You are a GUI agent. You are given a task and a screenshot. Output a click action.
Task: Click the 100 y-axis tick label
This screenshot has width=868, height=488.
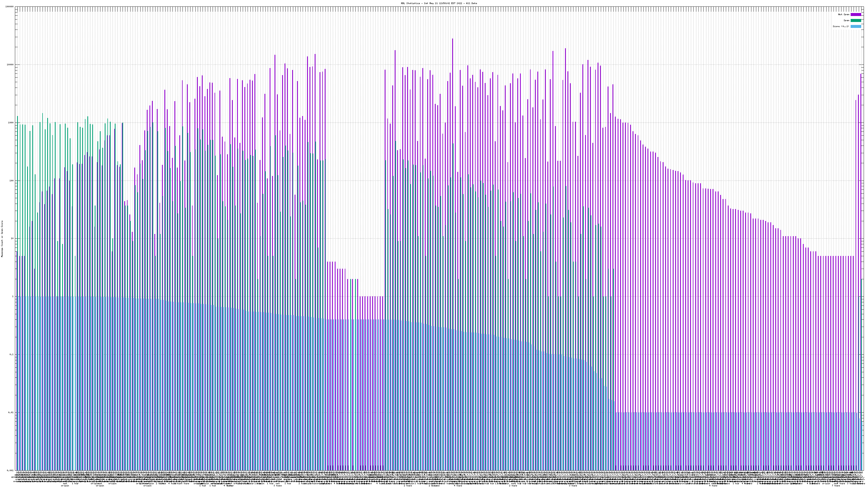click(12, 181)
